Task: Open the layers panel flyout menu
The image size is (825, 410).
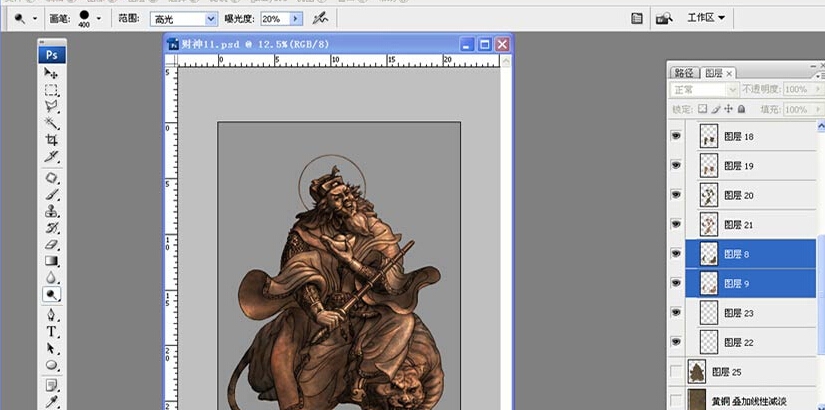Action: coord(819,76)
